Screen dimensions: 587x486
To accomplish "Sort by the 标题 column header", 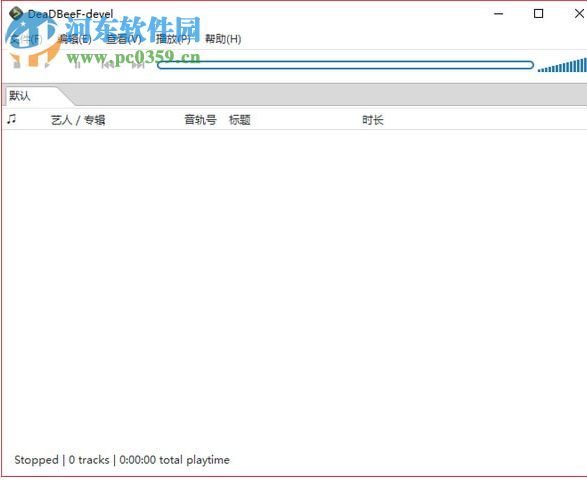I will [x=240, y=120].
